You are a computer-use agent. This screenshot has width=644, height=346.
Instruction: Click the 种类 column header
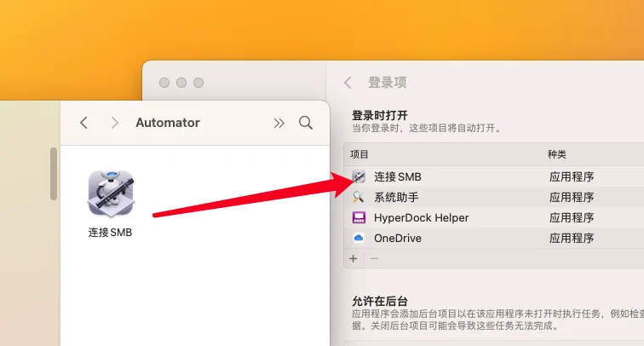pos(557,154)
